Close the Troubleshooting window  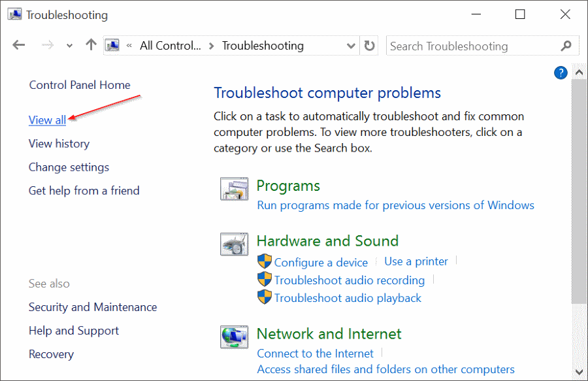(565, 14)
